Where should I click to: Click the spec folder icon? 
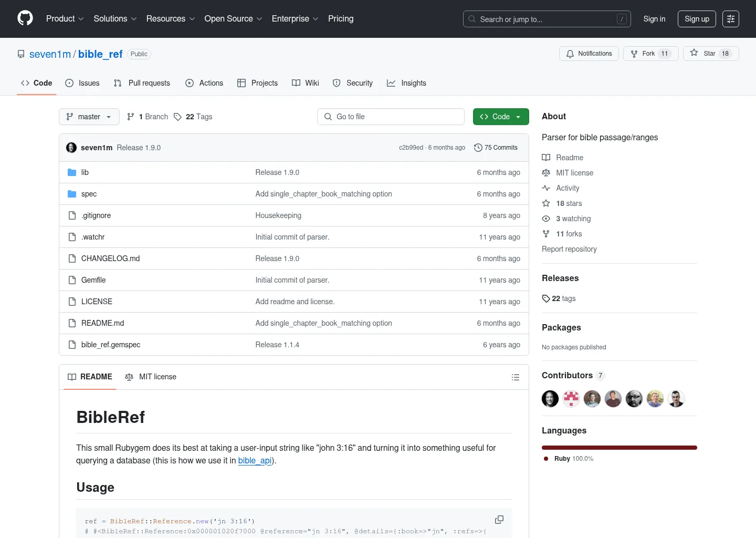pos(72,194)
